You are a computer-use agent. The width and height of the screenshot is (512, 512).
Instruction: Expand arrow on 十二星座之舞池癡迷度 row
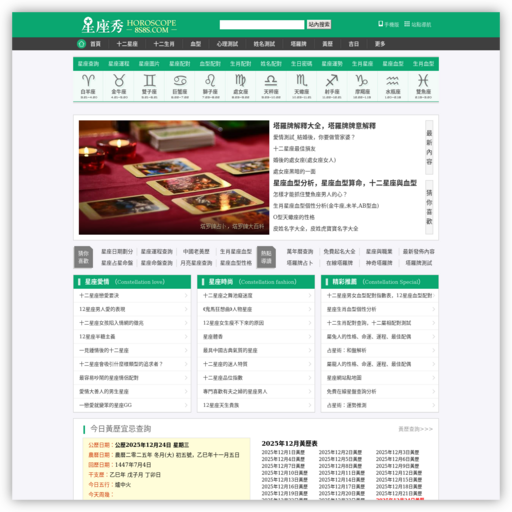coord(310,295)
